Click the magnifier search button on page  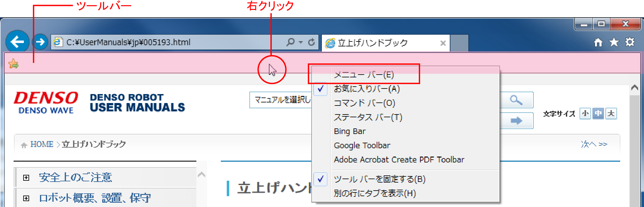[516, 100]
